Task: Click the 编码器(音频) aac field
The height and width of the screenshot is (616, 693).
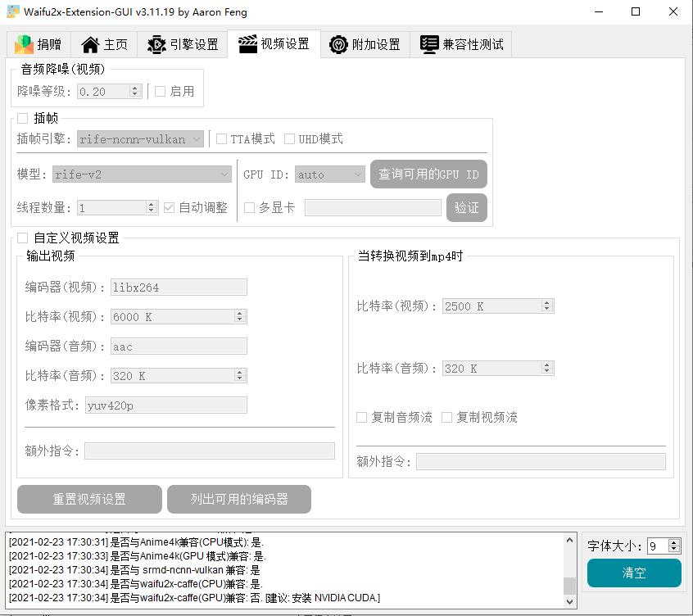Action: coord(179,346)
